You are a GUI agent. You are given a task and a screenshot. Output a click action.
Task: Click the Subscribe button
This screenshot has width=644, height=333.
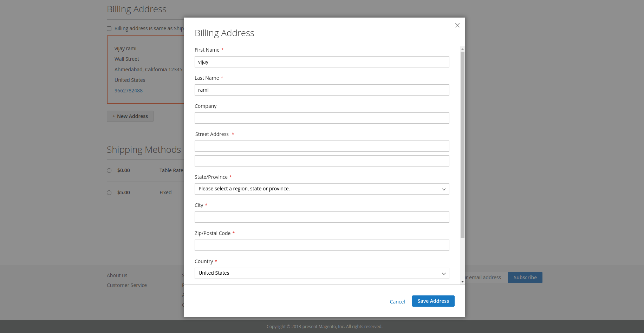coord(525,277)
